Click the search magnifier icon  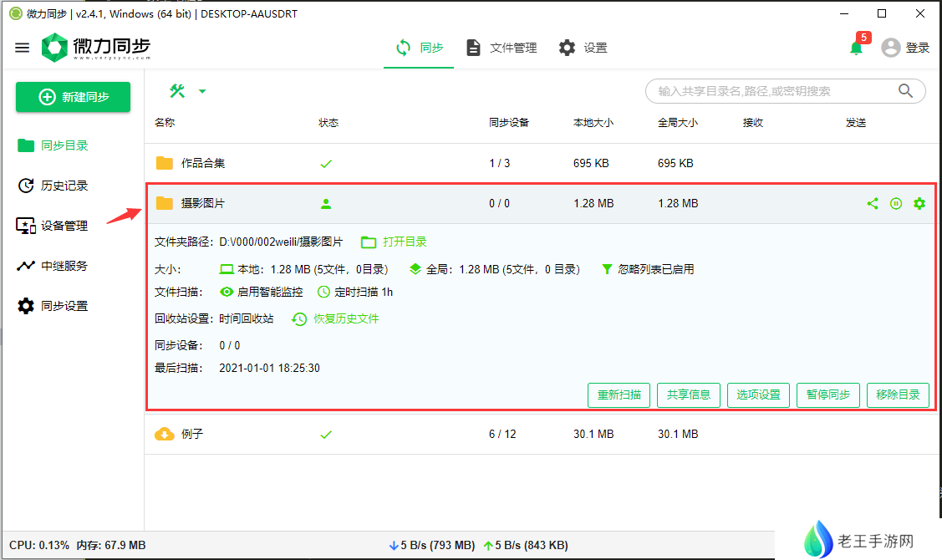click(905, 91)
